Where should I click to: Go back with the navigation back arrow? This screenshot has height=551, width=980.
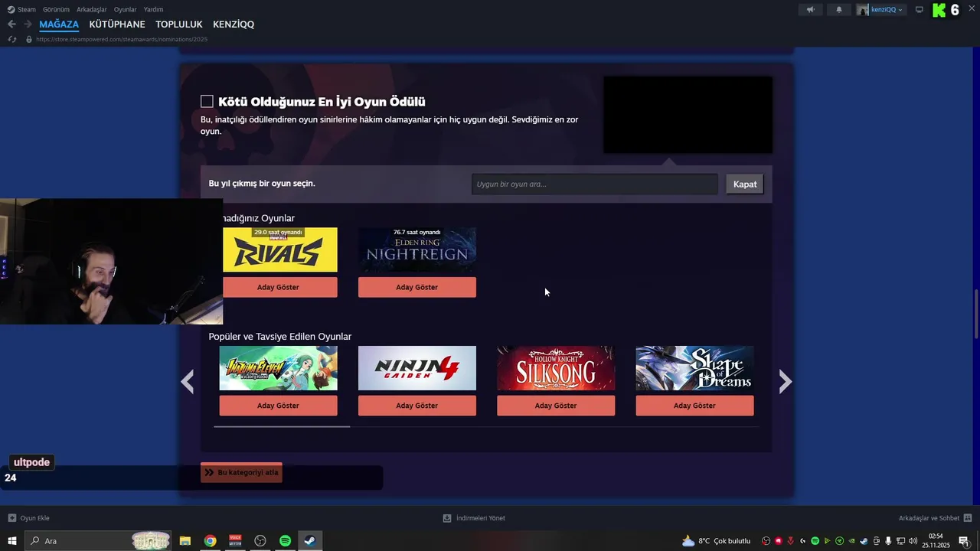tap(11, 24)
